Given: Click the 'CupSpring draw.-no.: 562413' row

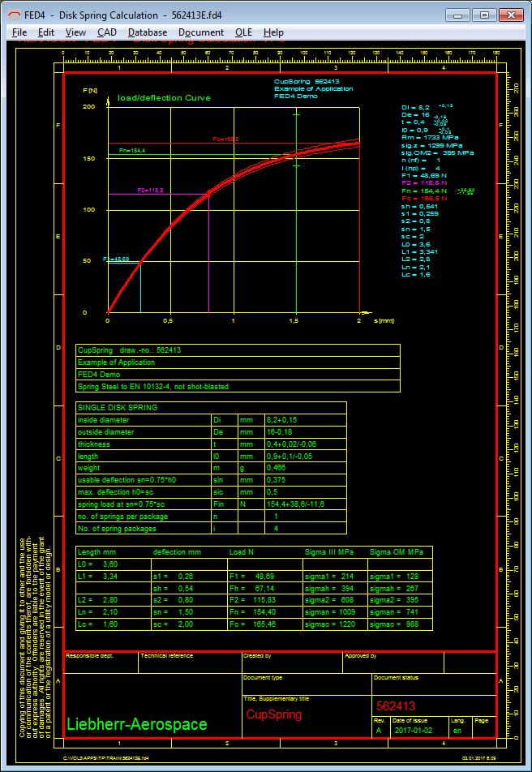Looking at the screenshot, I should [238, 350].
